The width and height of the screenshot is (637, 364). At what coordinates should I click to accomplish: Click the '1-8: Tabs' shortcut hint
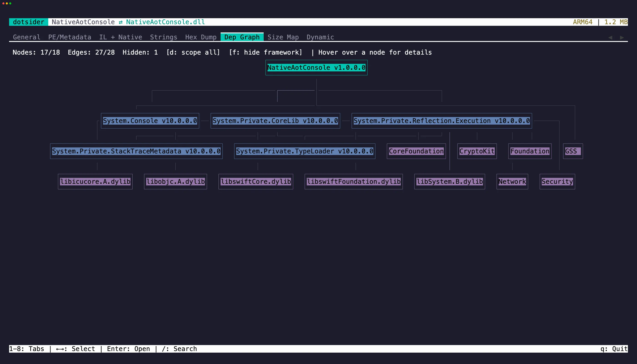26,349
